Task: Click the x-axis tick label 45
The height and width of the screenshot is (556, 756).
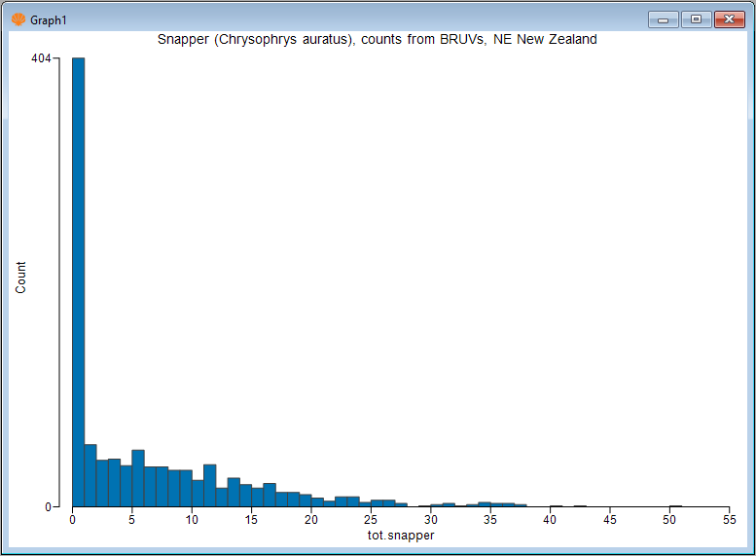Action: [610, 521]
